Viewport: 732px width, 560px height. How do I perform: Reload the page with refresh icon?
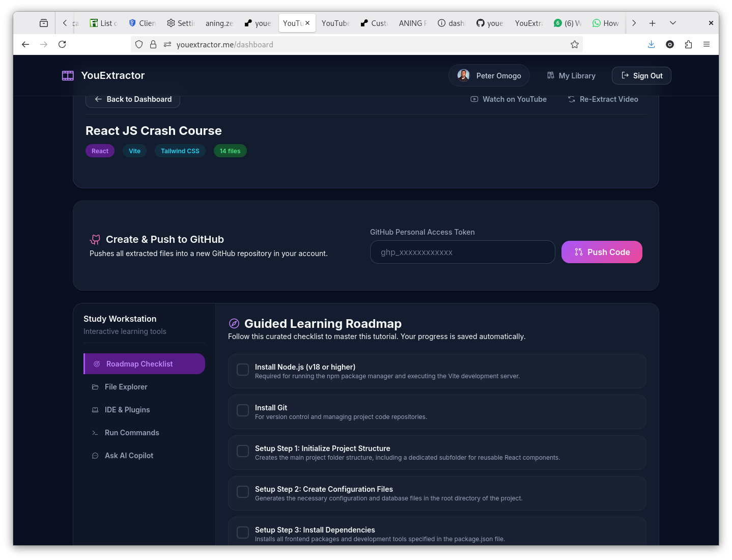pos(62,45)
